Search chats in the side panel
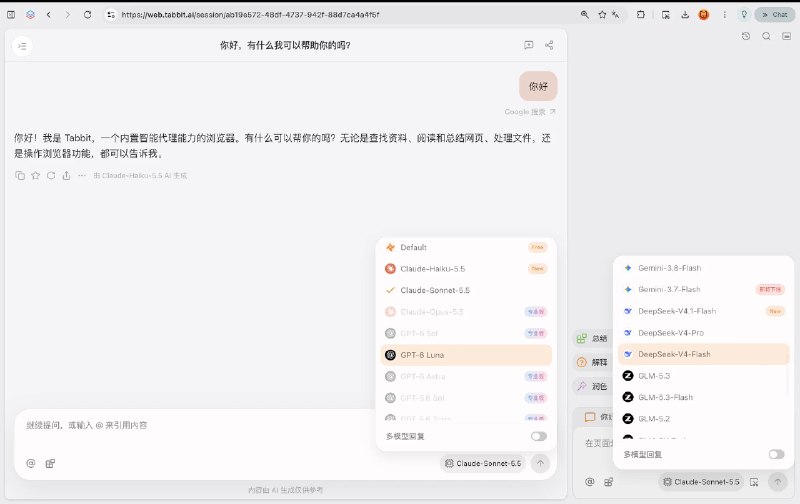This screenshot has height=504, width=800. click(766, 36)
